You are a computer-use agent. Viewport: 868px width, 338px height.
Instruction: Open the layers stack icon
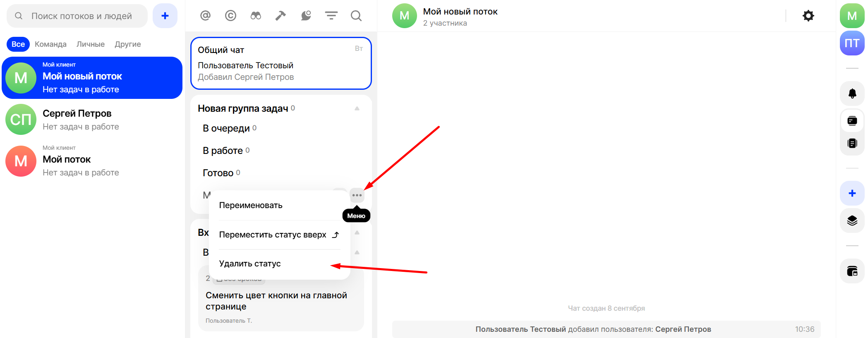click(852, 221)
